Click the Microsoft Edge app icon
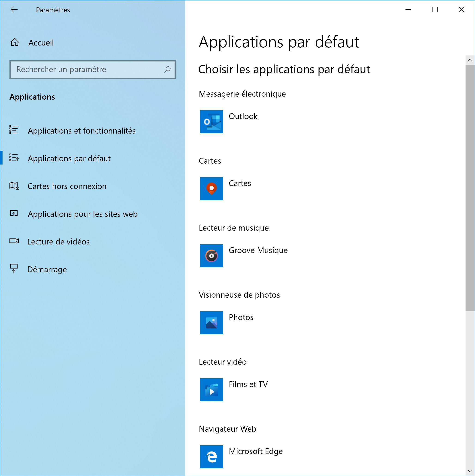The width and height of the screenshot is (475, 476). (x=211, y=457)
